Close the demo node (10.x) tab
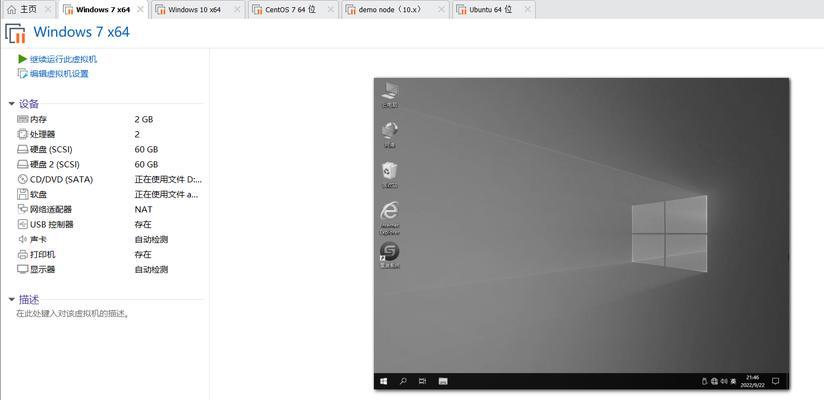The height and width of the screenshot is (400, 824). point(440,9)
